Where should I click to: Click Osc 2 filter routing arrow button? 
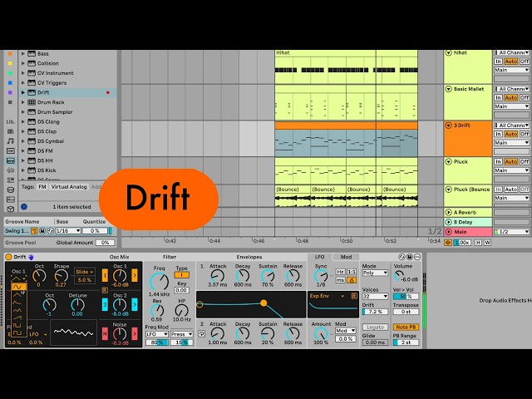coord(135,304)
